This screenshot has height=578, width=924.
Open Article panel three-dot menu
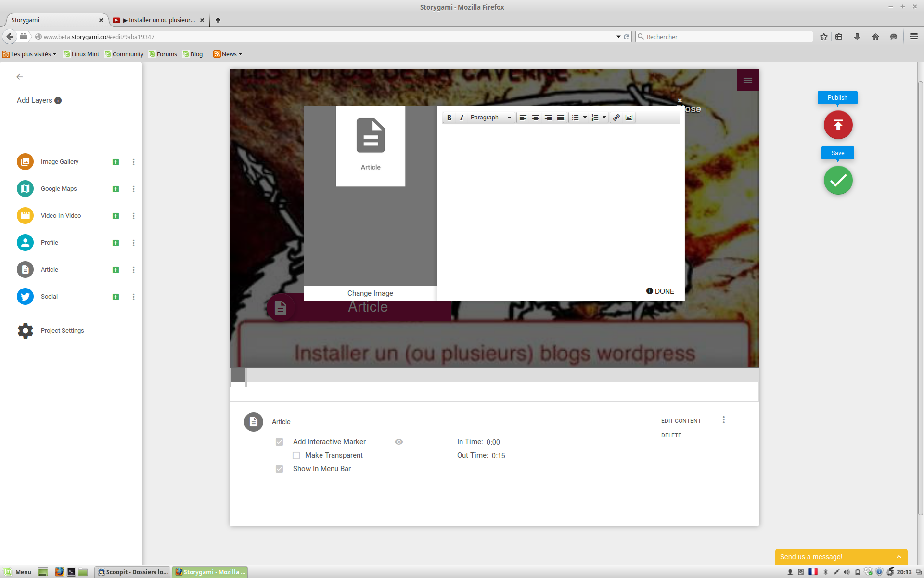(x=723, y=420)
